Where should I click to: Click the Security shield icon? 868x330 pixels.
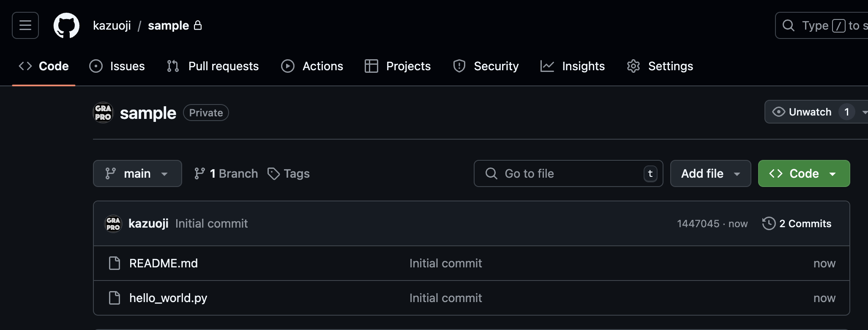coord(459,66)
